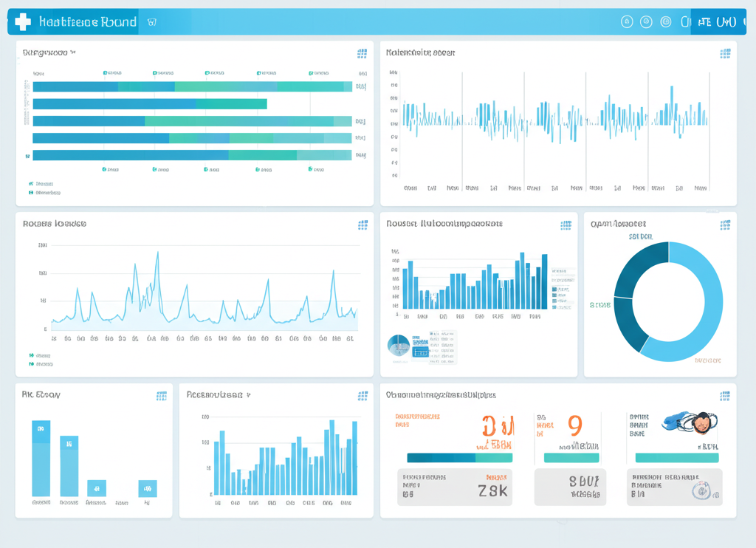Open grid menu on stacked horizontal bar panel
Image resolution: width=756 pixels, height=548 pixels.
pyautogui.click(x=362, y=53)
